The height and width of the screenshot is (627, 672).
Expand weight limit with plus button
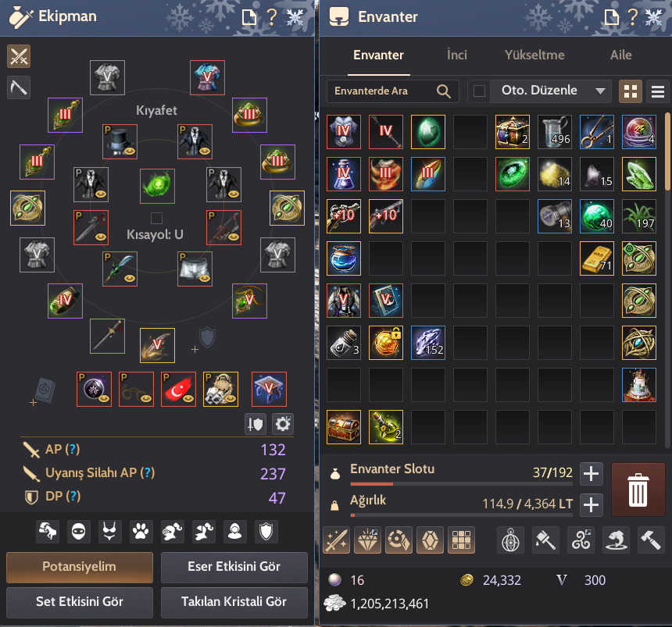(591, 505)
